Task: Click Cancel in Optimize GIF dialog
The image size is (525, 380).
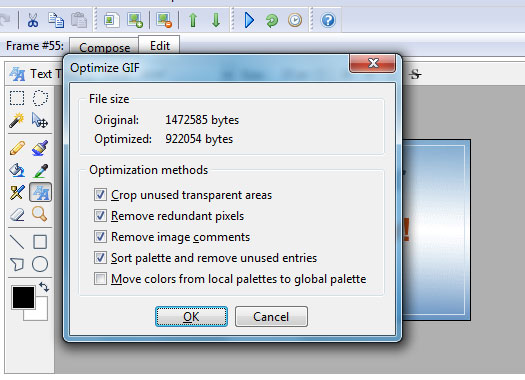Action: [x=271, y=316]
